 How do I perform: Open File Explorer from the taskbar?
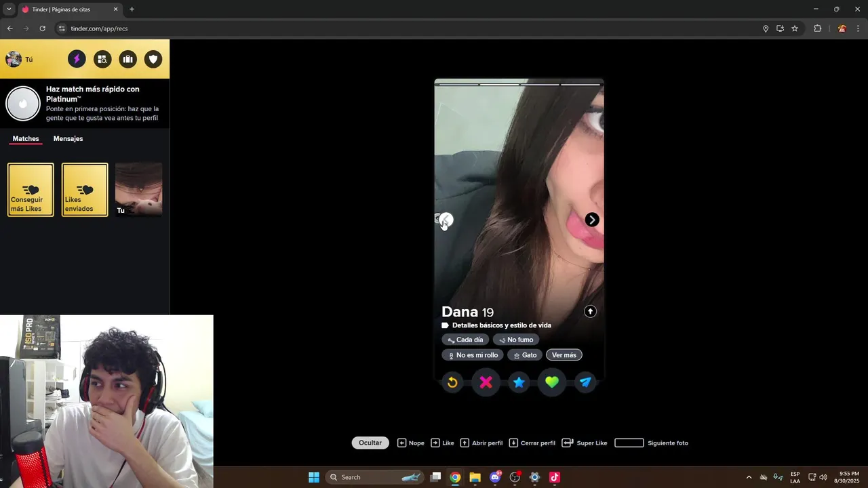pos(475,477)
